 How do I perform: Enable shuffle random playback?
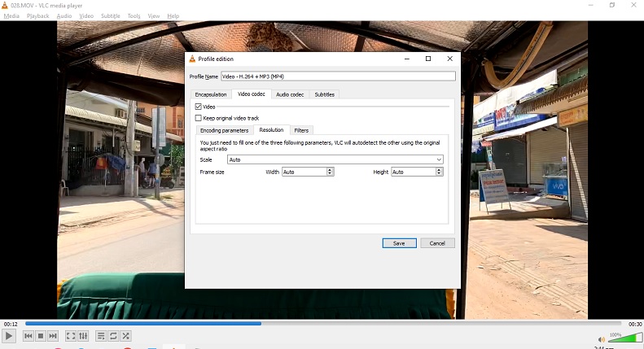tap(125, 336)
